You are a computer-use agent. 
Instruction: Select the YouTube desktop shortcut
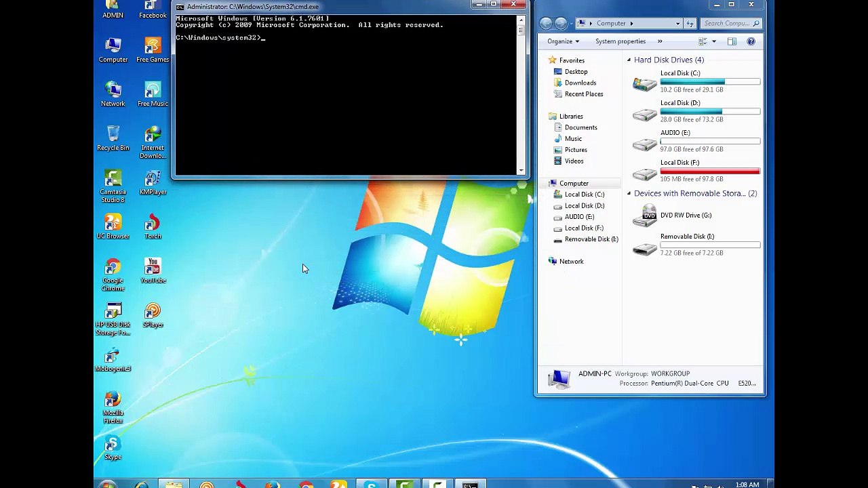[x=153, y=270]
